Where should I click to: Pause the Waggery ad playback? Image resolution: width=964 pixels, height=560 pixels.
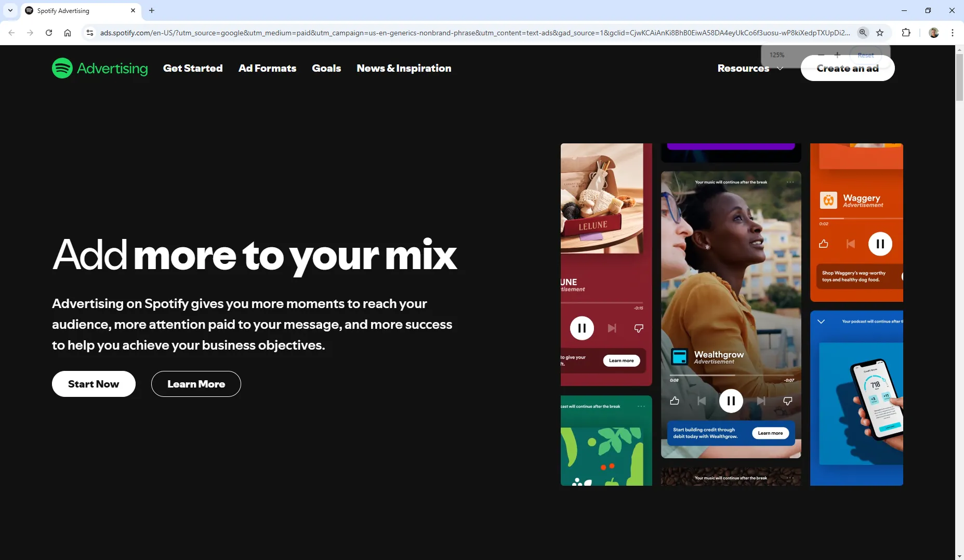[880, 244]
